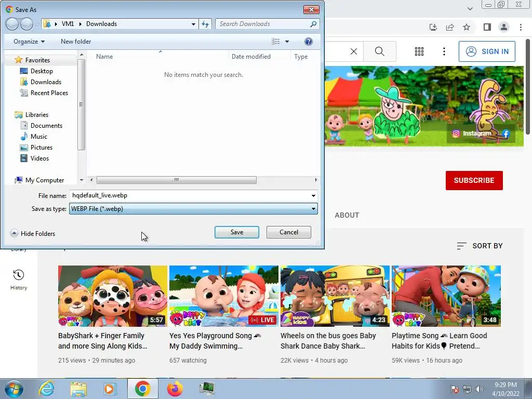
Task: Sort by the Date modified column header
Action: click(x=260, y=57)
